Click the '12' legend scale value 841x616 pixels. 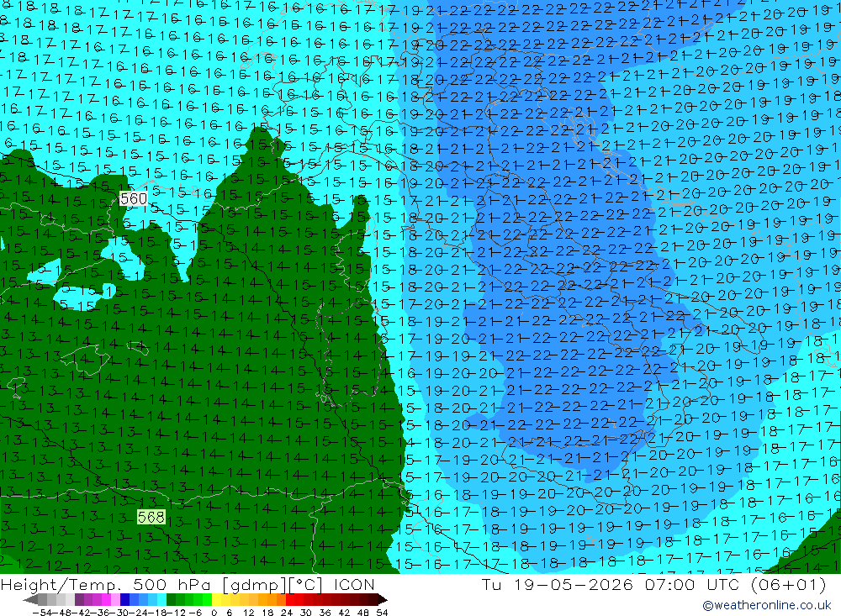click(x=249, y=613)
